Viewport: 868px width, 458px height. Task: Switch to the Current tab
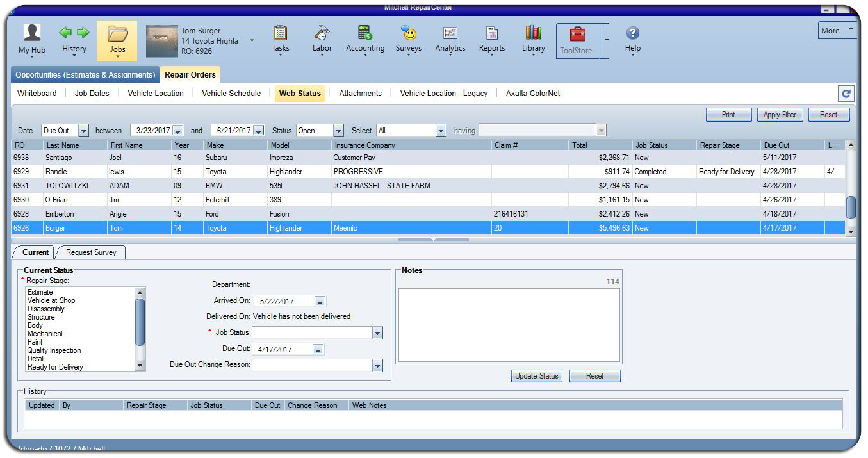point(35,252)
